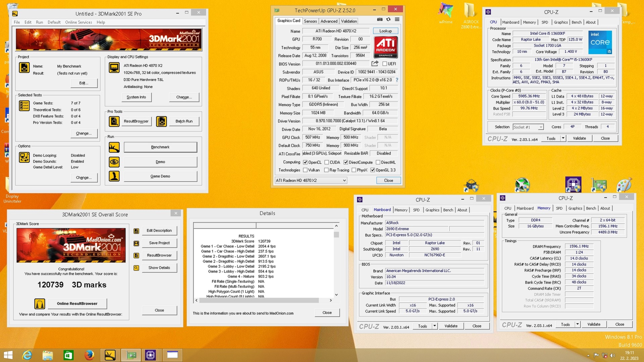Open the Online Services menu
The height and width of the screenshot is (362, 644).
78,22
